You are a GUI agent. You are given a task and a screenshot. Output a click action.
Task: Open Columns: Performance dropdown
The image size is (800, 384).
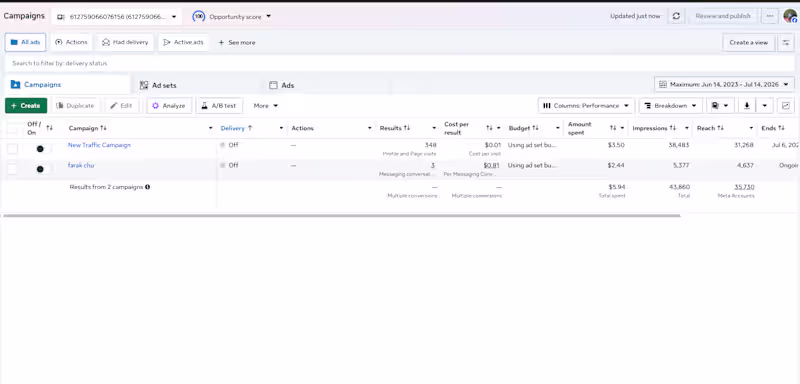586,106
